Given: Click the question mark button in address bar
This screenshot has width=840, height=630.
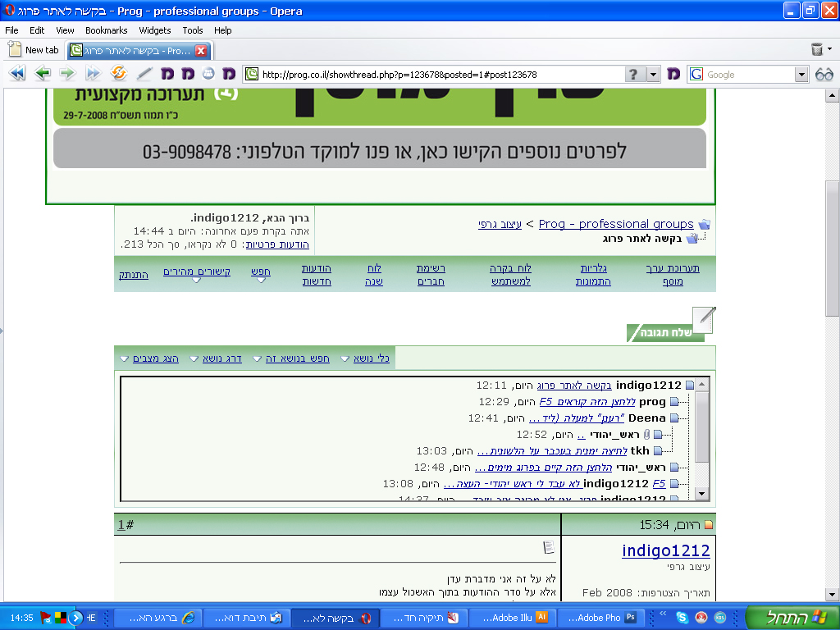Looking at the screenshot, I should click(x=634, y=74).
